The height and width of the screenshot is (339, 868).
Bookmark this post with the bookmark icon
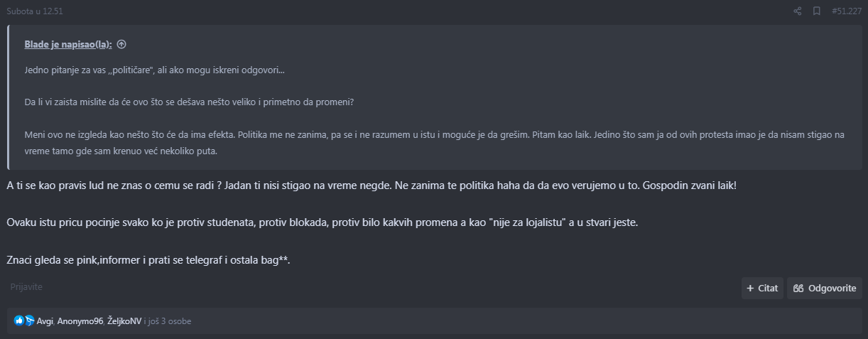click(x=817, y=11)
